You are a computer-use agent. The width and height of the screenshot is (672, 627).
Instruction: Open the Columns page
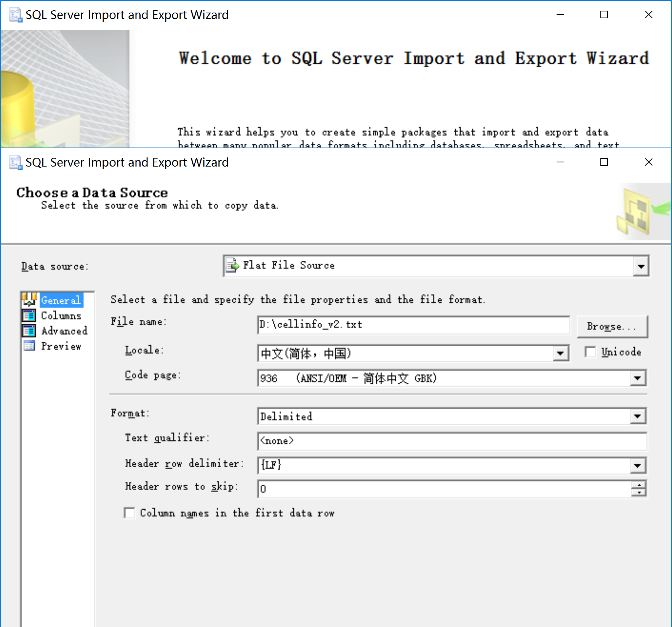click(x=61, y=316)
